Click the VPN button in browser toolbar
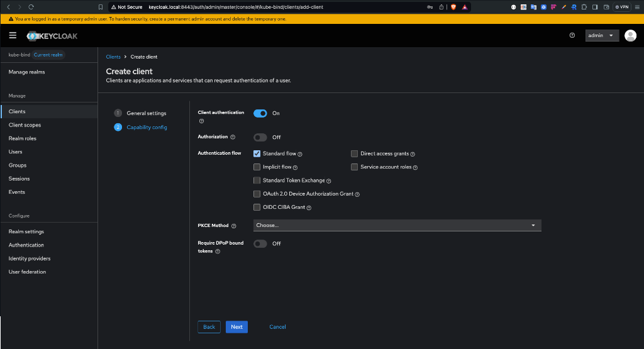644x349 pixels. point(622,7)
